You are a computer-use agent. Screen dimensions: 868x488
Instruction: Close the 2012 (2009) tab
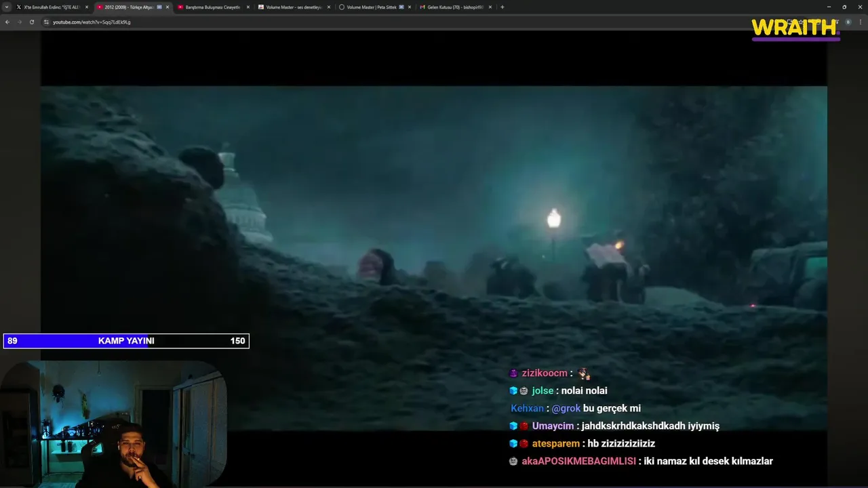167,7
